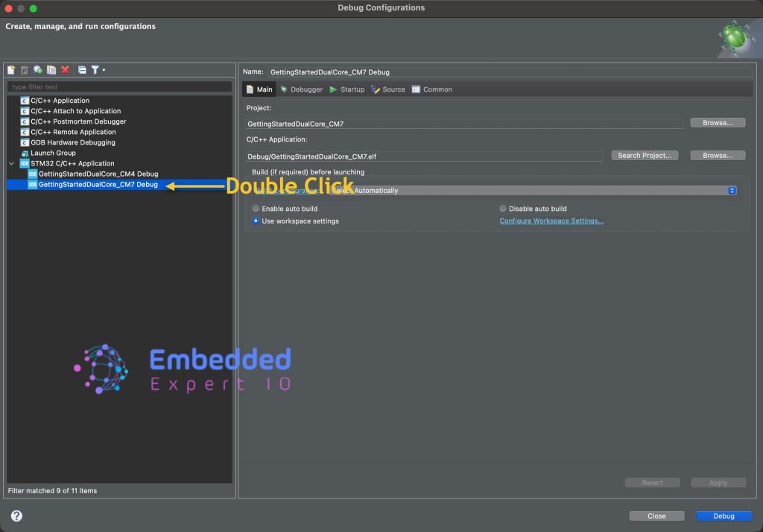Duplicate the selected launch configuration
Viewport: 763px width, 532px height.
click(51, 70)
